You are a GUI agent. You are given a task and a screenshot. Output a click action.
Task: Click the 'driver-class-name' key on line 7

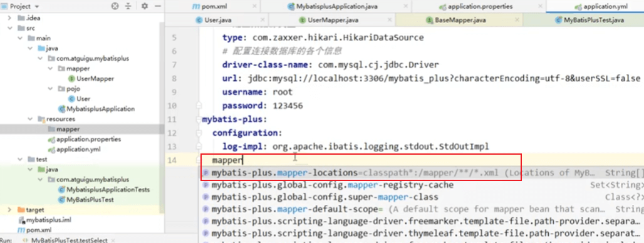point(266,65)
